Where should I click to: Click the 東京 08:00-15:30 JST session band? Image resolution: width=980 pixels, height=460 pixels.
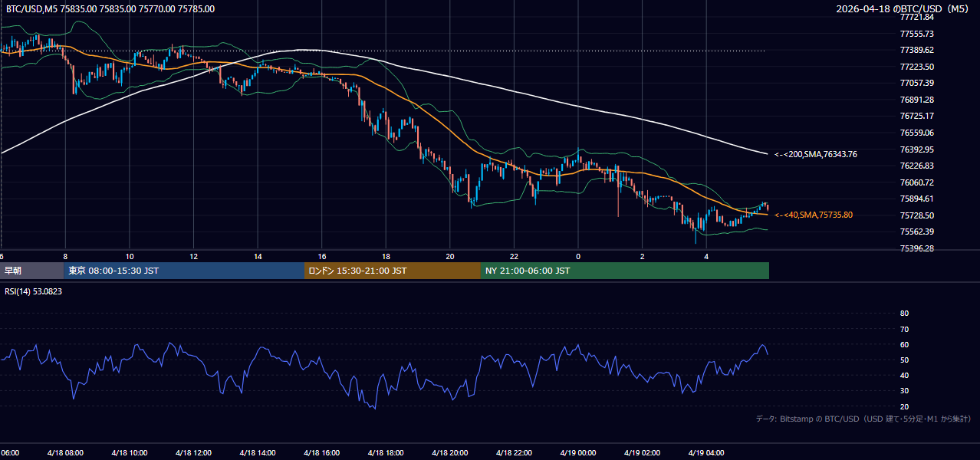pos(185,271)
